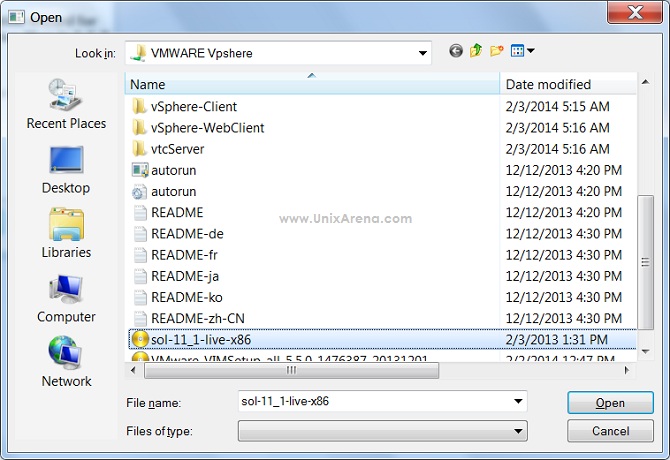Select the sol-11_1-live-x86 disc image icon
Screen dimensions: 670x460
(140, 339)
